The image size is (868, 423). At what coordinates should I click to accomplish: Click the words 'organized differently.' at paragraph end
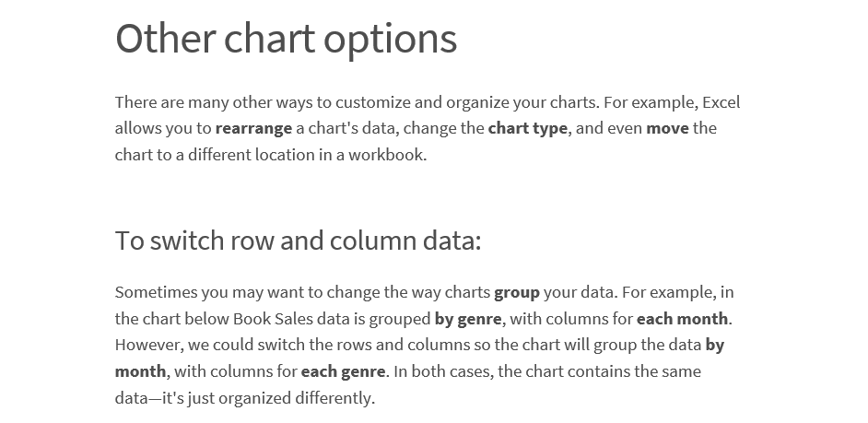click(297, 398)
